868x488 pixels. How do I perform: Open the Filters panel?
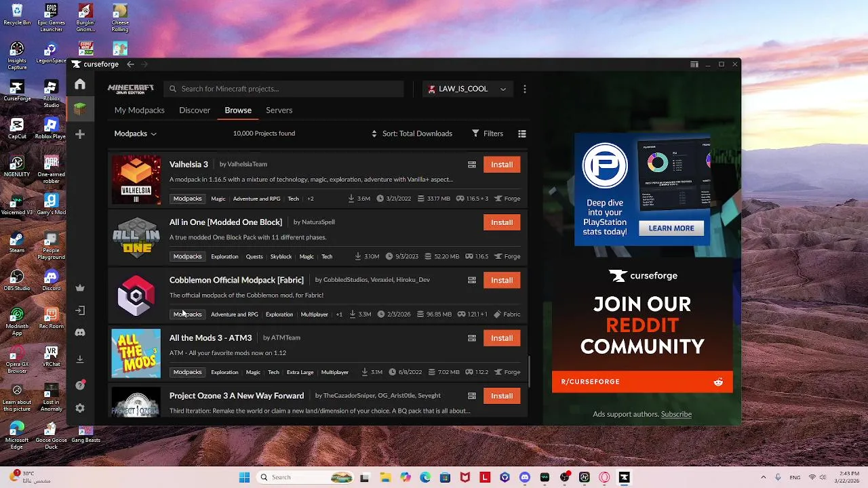point(488,134)
